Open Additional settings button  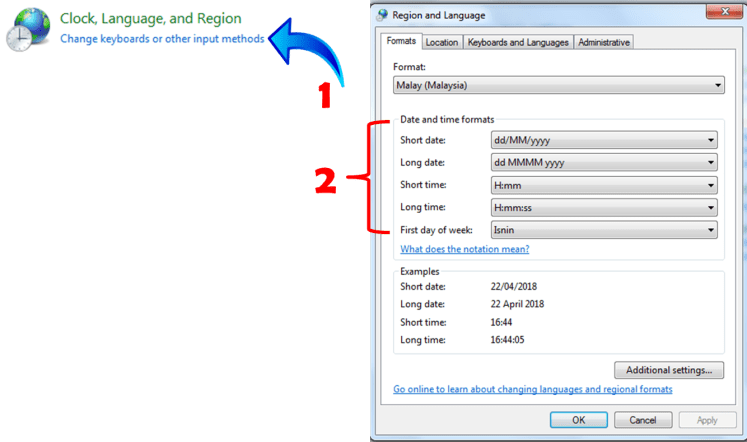pos(668,370)
